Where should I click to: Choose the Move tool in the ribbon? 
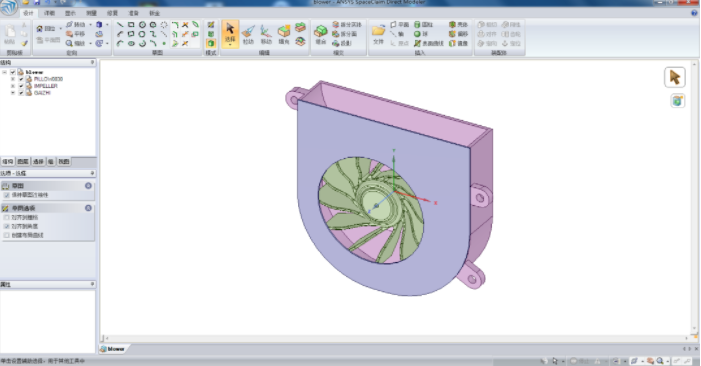pyautogui.click(x=266, y=34)
